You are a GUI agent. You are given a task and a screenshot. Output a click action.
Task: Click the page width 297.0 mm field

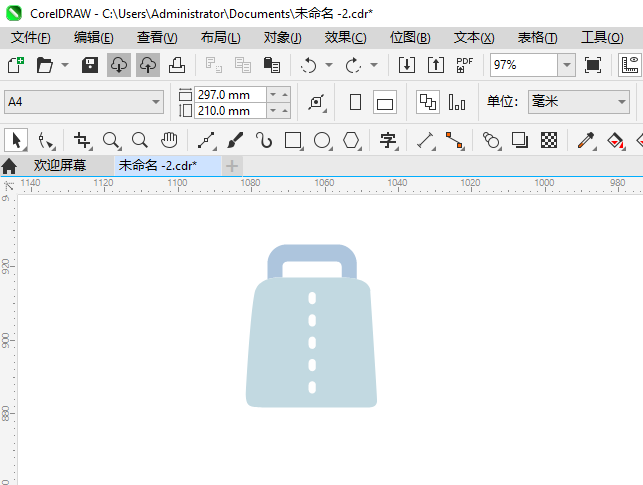pyautogui.click(x=230, y=95)
